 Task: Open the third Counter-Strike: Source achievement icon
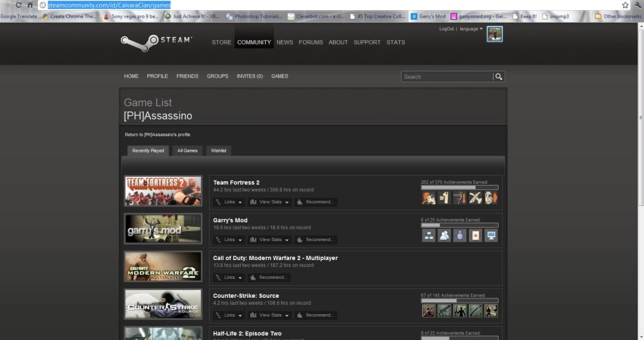click(460, 311)
